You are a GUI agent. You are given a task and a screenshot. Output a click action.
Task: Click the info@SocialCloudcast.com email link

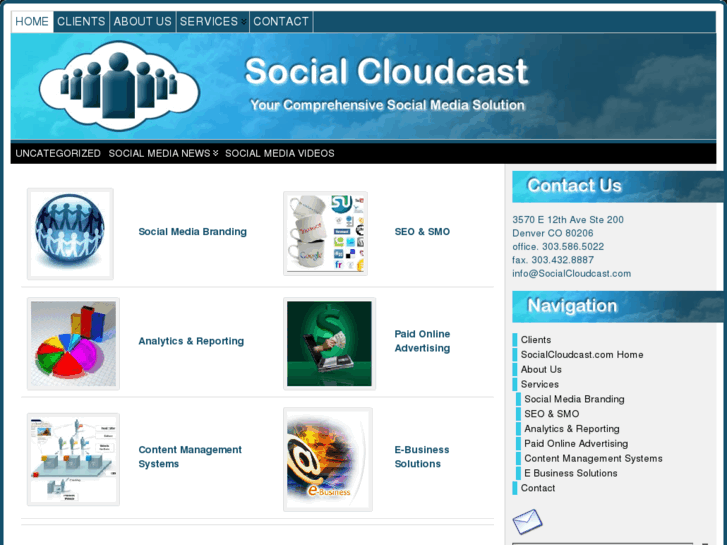click(571, 273)
